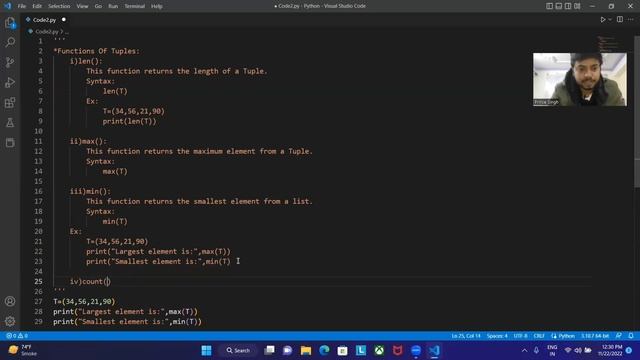Image resolution: width=640 pixels, height=360 pixels.
Task: Click "T=(34,56,21,90)" on line 27
Action: coord(84,301)
